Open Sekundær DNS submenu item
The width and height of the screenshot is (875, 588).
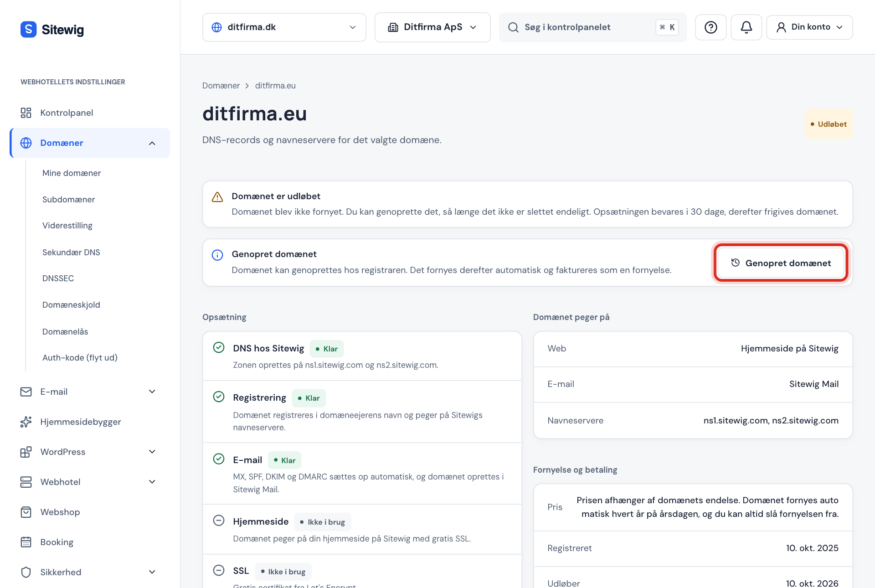[71, 253]
